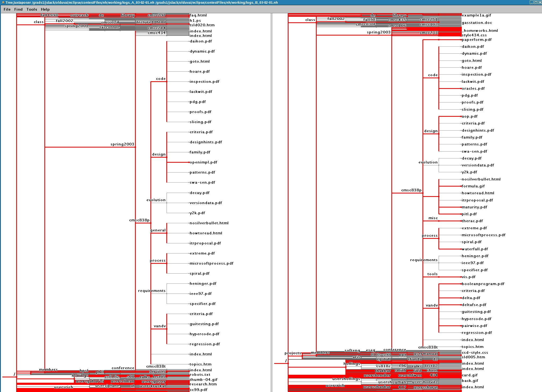Viewport: 542px width, 392px height.
Task: Open the Tools menu
Action: [x=32, y=9]
